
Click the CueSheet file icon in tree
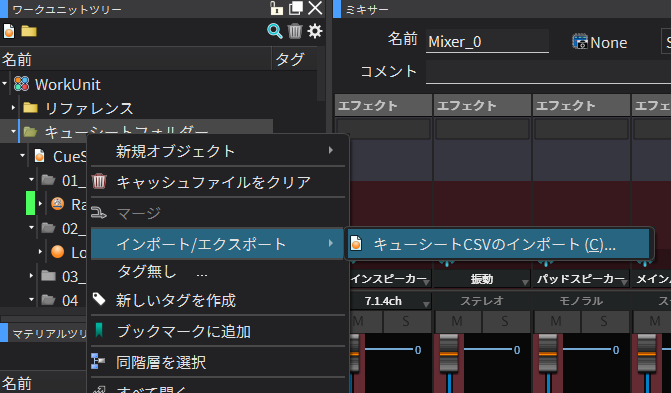tap(39, 156)
